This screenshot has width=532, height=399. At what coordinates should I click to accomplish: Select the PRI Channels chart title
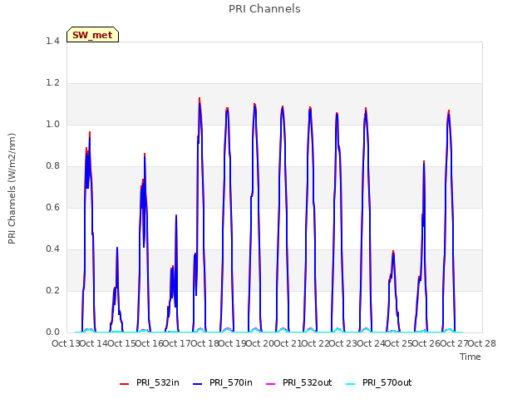click(x=264, y=9)
